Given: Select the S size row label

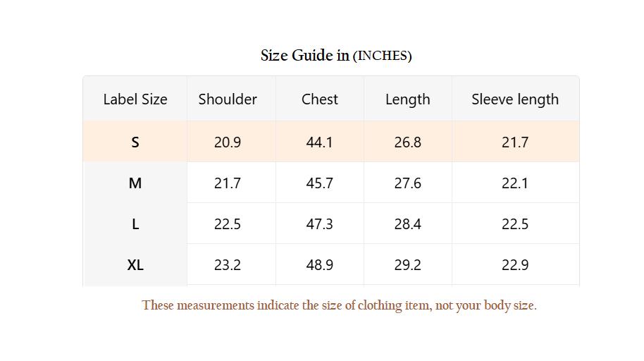Looking at the screenshot, I should (135, 142).
